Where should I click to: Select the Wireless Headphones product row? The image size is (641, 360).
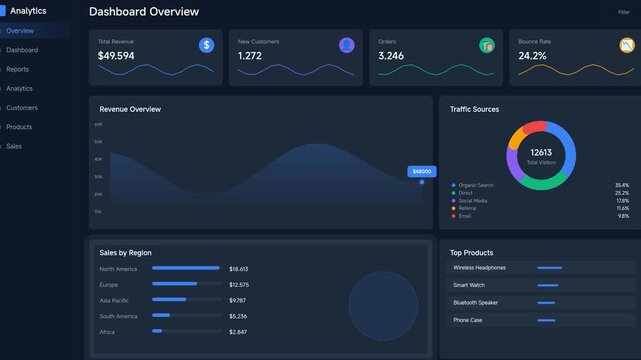pos(541,268)
